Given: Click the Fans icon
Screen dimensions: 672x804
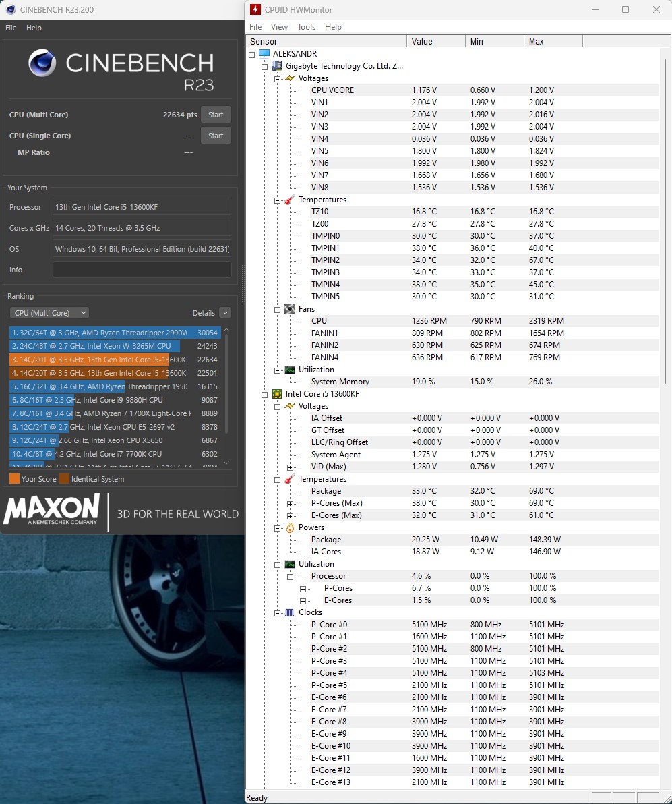Looking at the screenshot, I should tap(290, 309).
